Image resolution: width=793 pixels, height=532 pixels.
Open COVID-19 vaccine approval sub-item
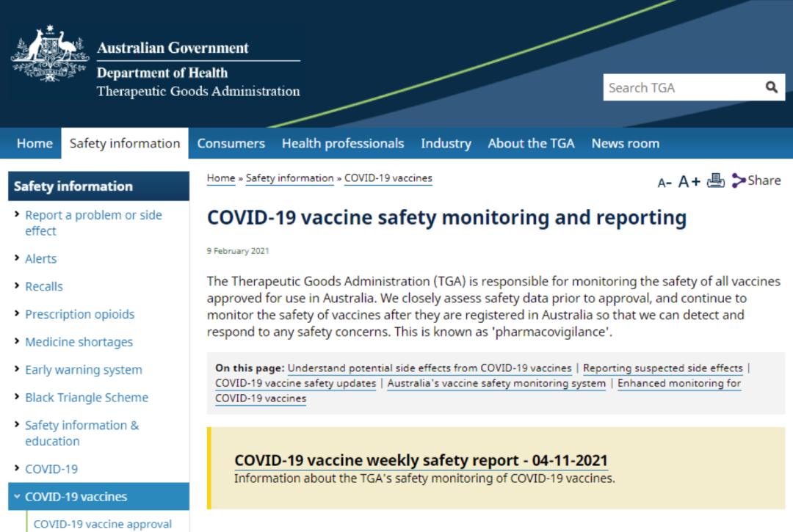[x=103, y=524]
